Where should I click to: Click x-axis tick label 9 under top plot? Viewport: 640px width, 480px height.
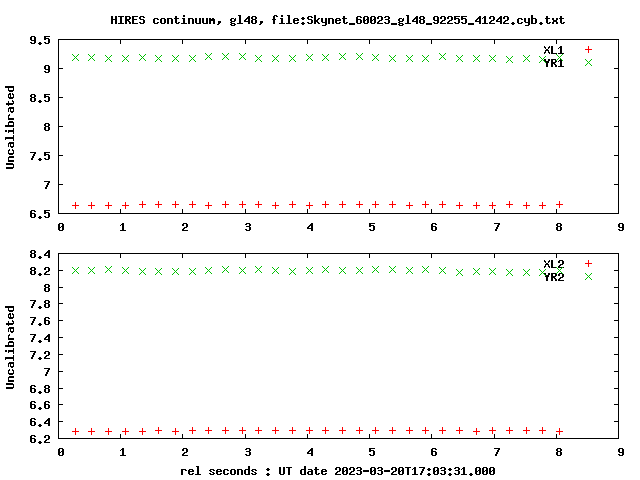point(621,227)
